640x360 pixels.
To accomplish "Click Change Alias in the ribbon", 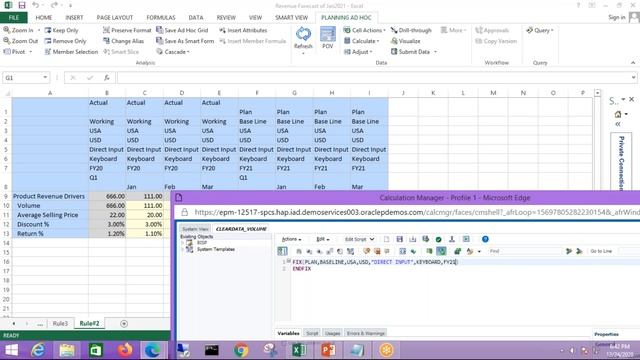I will (123, 41).
